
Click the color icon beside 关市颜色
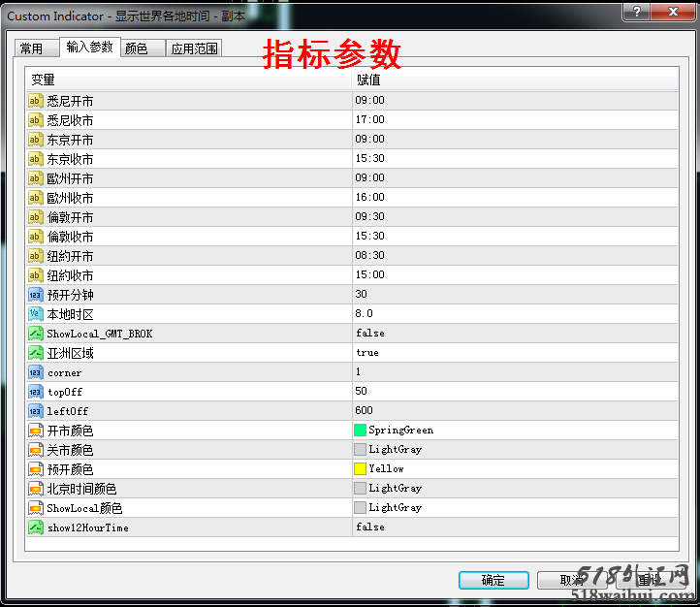35,450
